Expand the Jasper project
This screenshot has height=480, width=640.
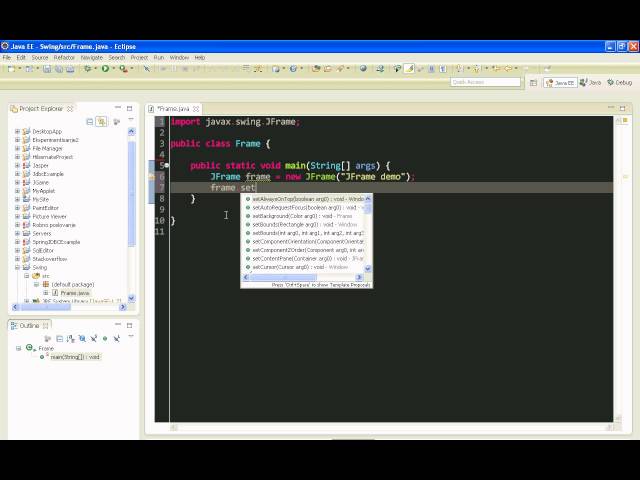pos(17,165)
